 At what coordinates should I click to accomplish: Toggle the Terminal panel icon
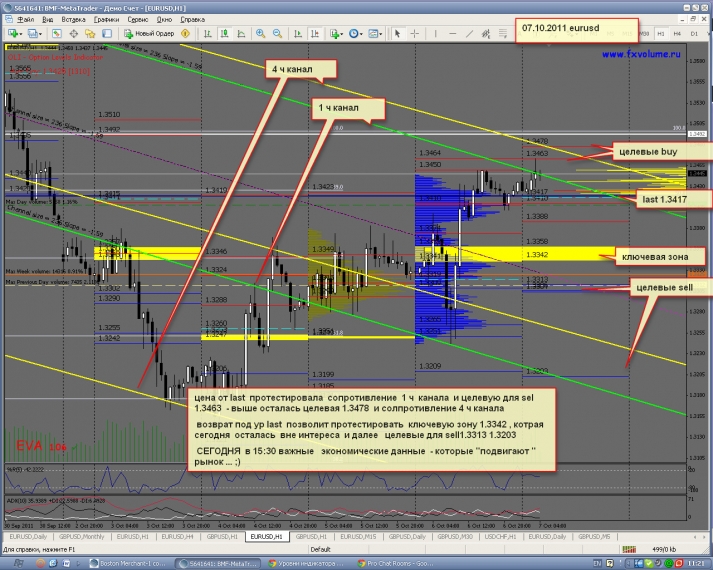point(107,34)
